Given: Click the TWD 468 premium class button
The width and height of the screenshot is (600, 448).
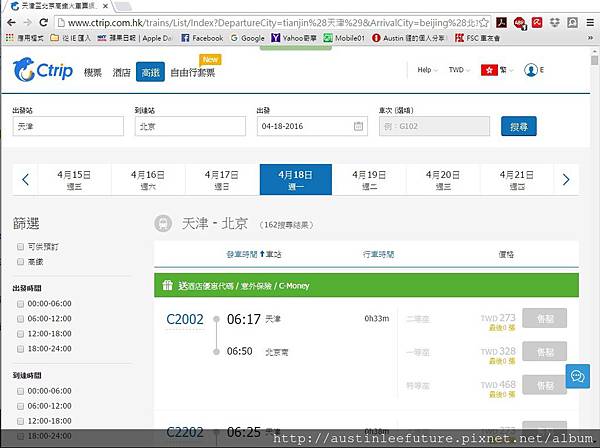Looking at the screenshot, I should 545,385.
